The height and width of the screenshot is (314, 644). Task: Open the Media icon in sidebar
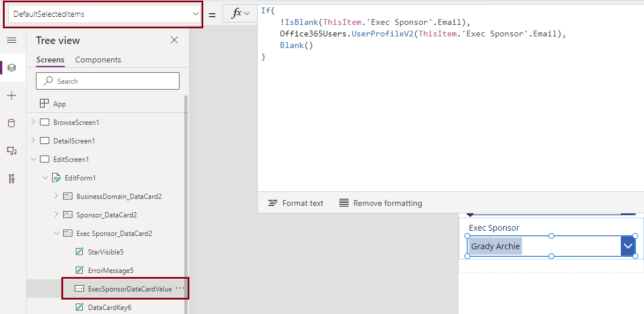12,151
